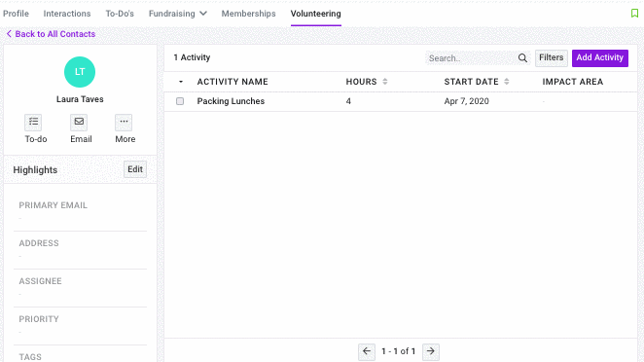
Task: Click the 1 - 1 of 1 pagination text
Action: tap(399, 351)
